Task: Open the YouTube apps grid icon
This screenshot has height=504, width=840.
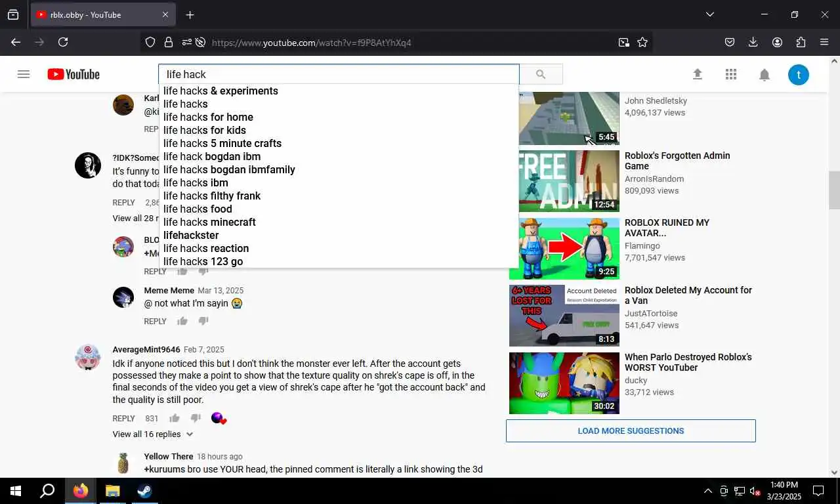Action: point(731,74)
